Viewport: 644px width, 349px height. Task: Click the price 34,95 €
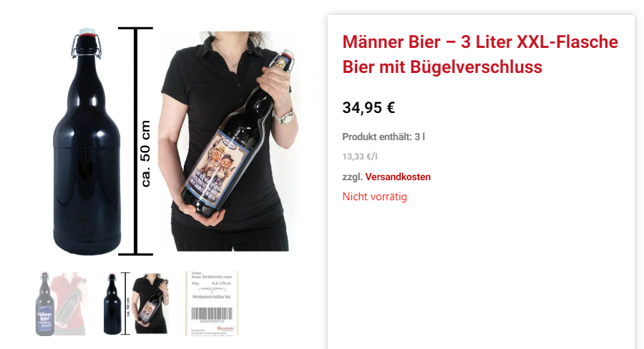tap(369, 107)
